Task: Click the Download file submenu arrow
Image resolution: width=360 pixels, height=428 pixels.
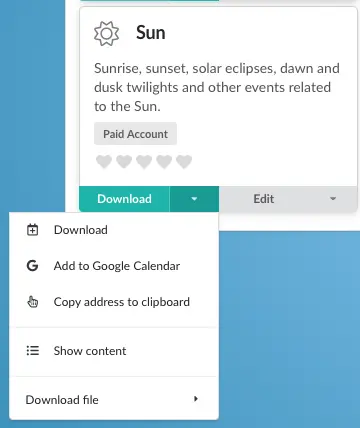Action: pos(196,399)
